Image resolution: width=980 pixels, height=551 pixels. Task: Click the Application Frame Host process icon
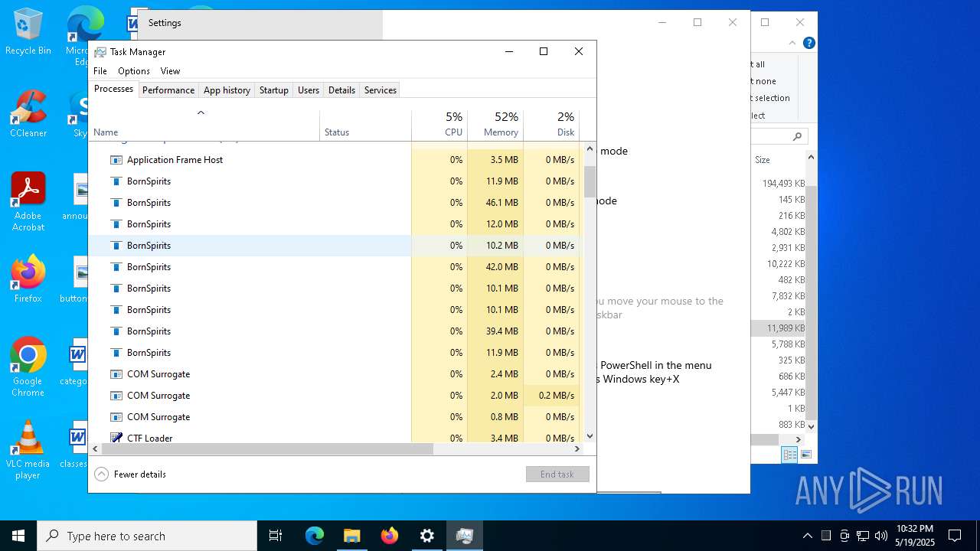tap(116, 160)
